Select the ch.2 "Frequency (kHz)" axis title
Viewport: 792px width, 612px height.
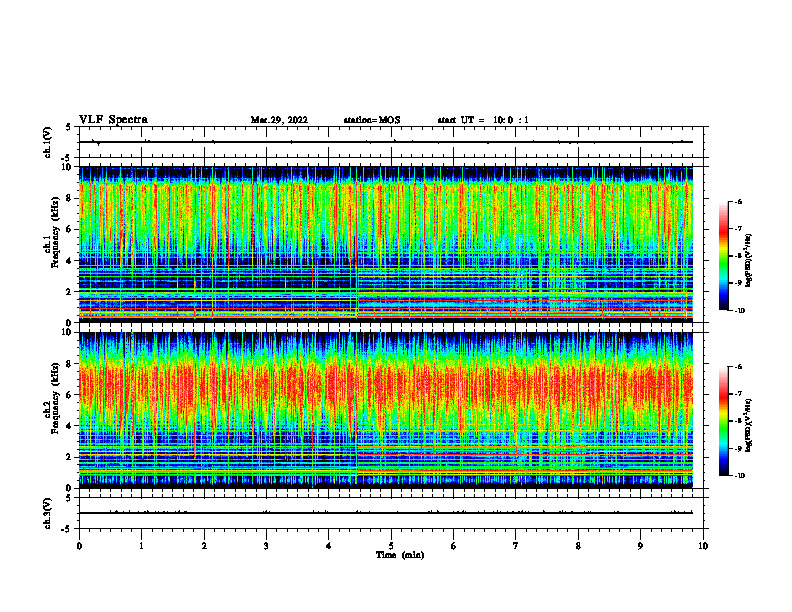55,398
